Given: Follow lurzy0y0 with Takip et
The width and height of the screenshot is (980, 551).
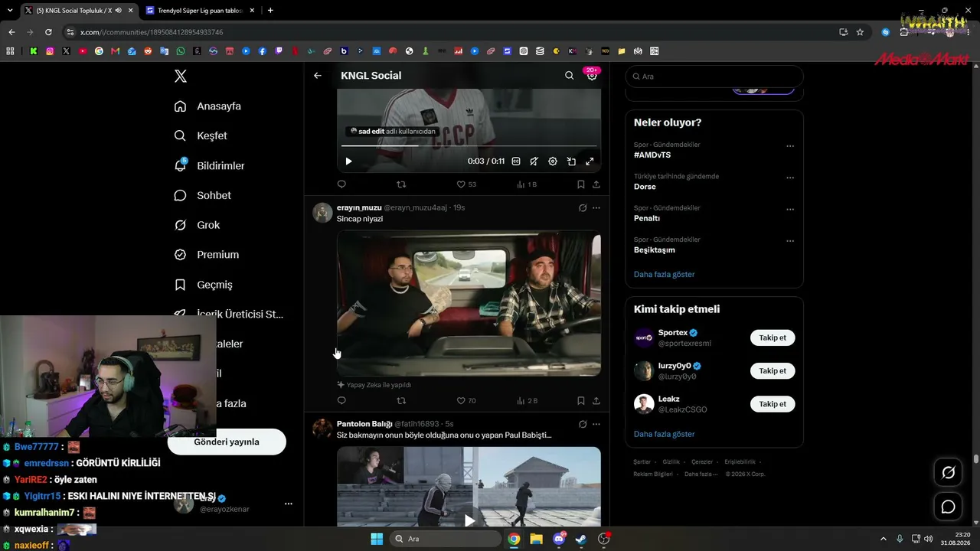Looking at the screenshot, I should (773, 370).
